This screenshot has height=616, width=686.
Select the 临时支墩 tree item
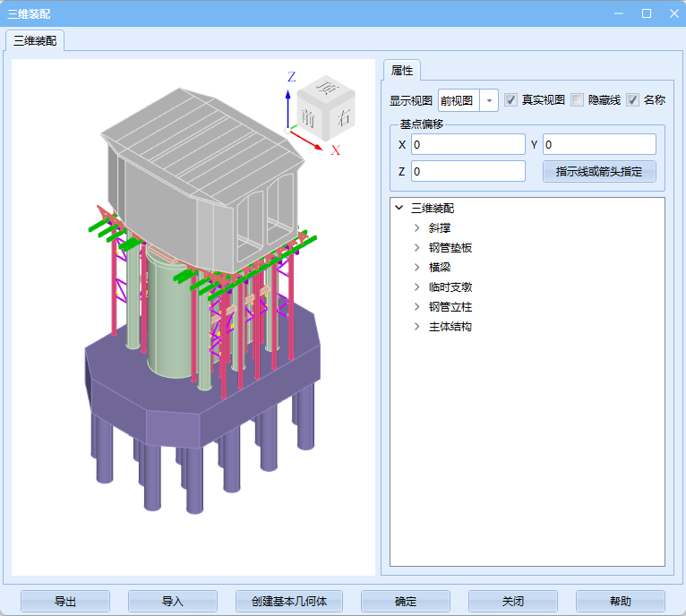[450, 287]
